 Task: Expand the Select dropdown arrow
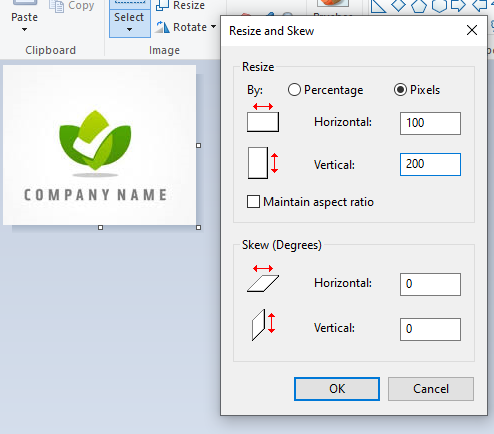pos(129,30)
